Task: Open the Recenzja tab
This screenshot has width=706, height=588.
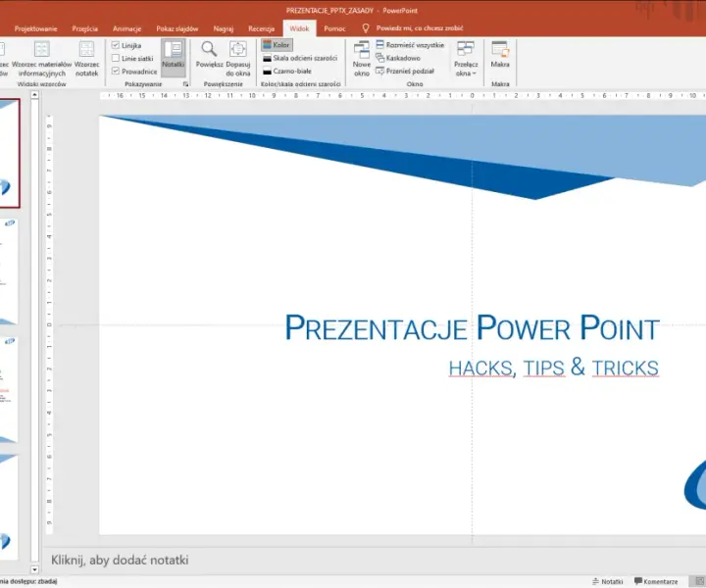Action: 261,28
